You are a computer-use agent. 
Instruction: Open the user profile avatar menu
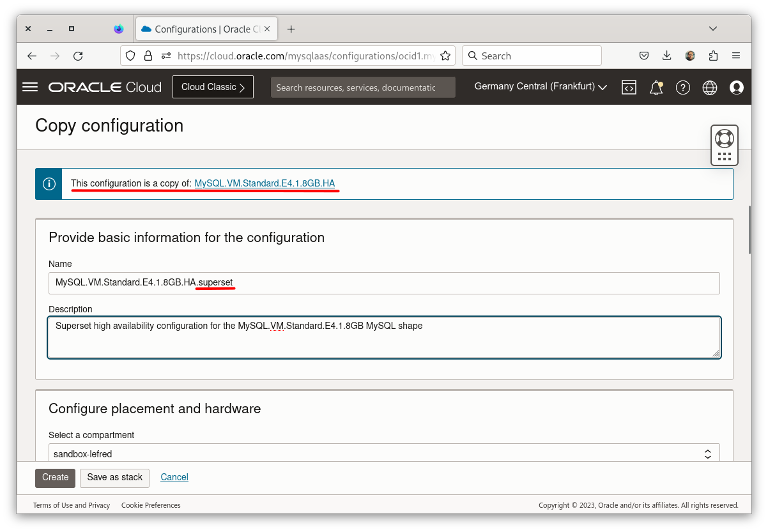coord(736,87)
